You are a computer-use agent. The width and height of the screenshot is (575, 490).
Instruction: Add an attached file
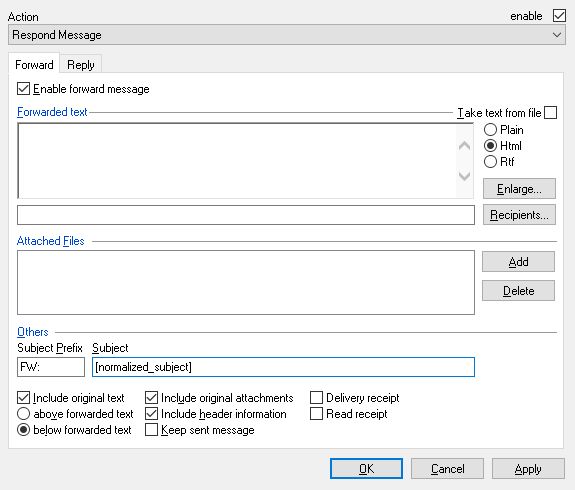click(x=518, y=262)
